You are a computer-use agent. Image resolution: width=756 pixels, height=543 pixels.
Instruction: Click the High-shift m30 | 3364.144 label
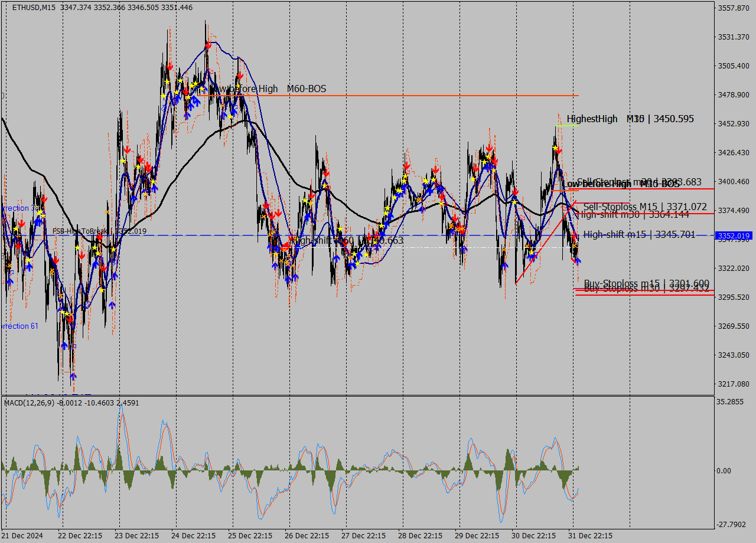633,214
